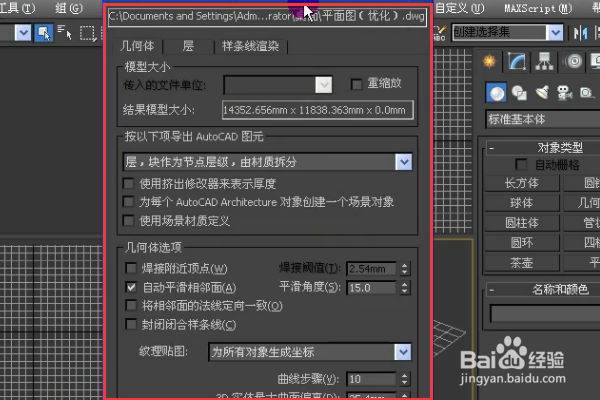Switch to the 层 tab
This screenshot has width=600, height=400.
(188, 46)
